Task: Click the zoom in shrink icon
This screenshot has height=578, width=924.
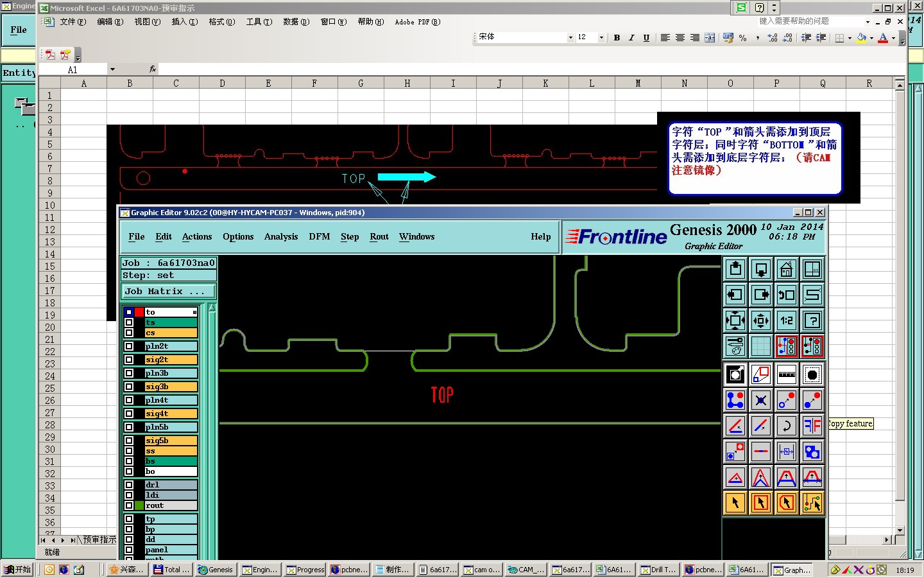Action: pyautogui.click(x=761, y=320)
